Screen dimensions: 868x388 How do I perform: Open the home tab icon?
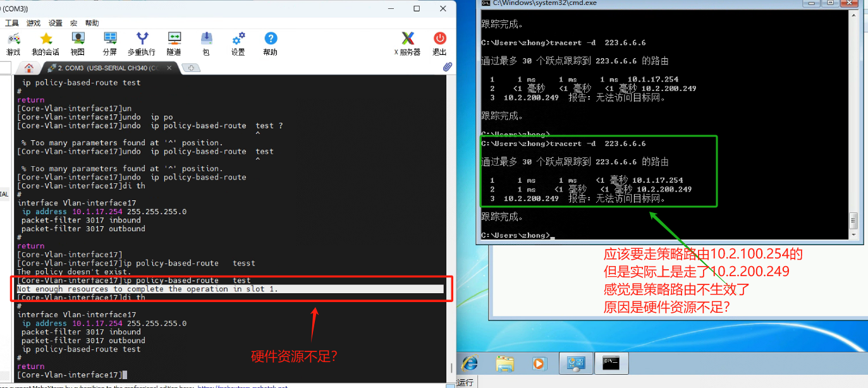[28, 68]
